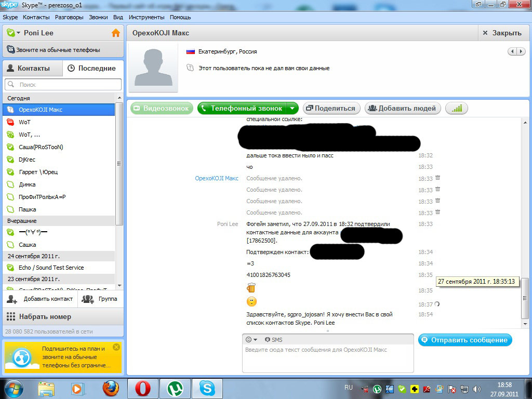Screen dimensions: 532x399
Task: Click contact list scrollbar up arrow
Action: click(x=119, y=98)
